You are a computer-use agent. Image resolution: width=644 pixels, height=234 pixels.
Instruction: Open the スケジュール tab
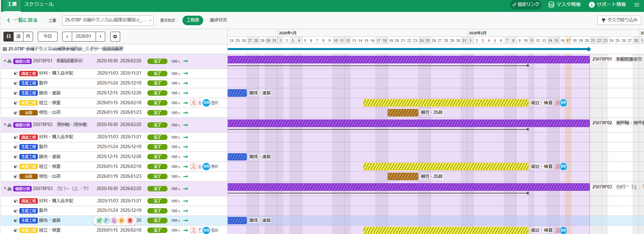tap(39, 4)
